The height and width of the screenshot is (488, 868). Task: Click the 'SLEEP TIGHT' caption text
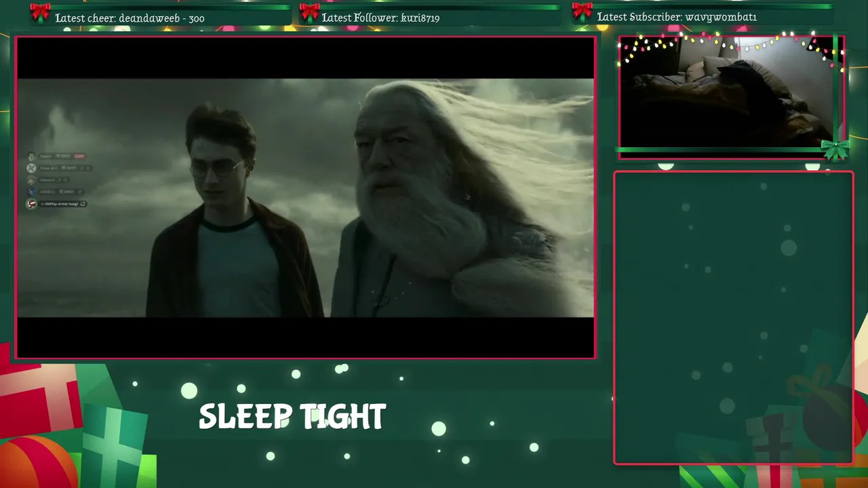[292, 416]
